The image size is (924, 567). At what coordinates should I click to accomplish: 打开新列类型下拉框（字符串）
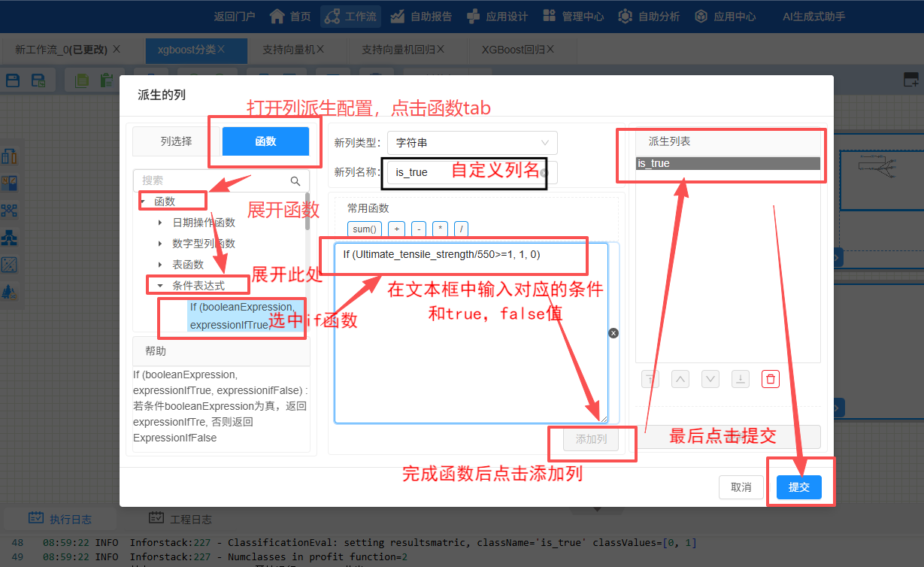471,142
